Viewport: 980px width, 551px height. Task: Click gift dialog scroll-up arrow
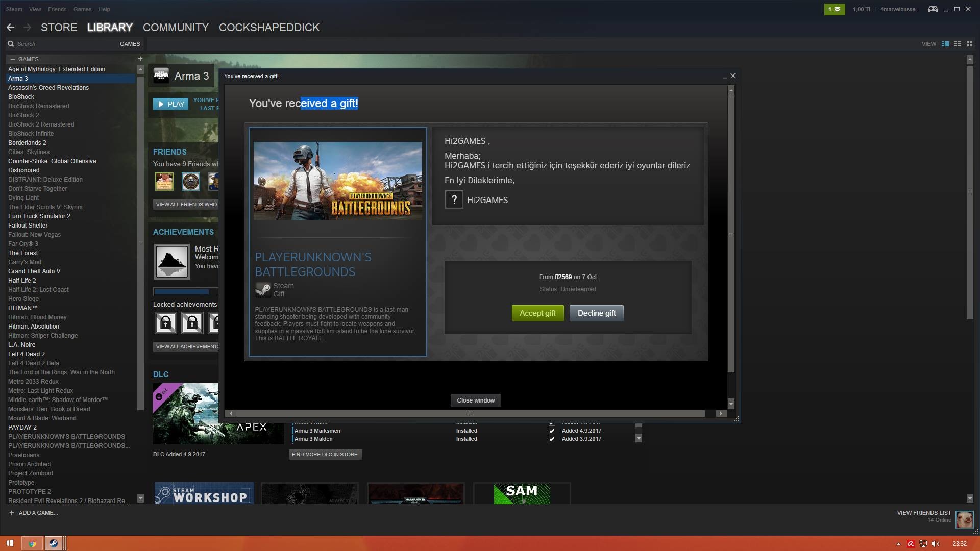pyautogui.click(x=731, y=90)
